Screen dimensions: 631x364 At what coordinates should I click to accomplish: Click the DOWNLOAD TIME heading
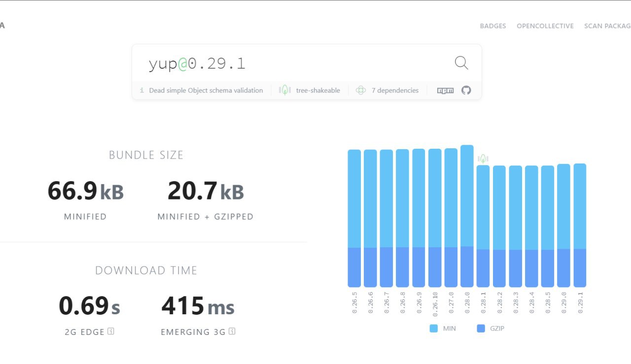[x=146, y=270]
